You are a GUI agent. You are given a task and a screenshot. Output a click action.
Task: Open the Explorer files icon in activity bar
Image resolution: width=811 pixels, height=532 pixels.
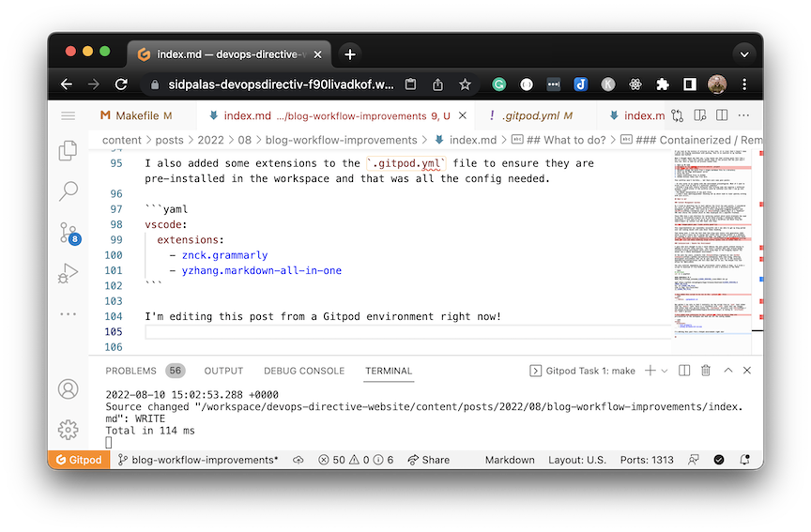68,150
